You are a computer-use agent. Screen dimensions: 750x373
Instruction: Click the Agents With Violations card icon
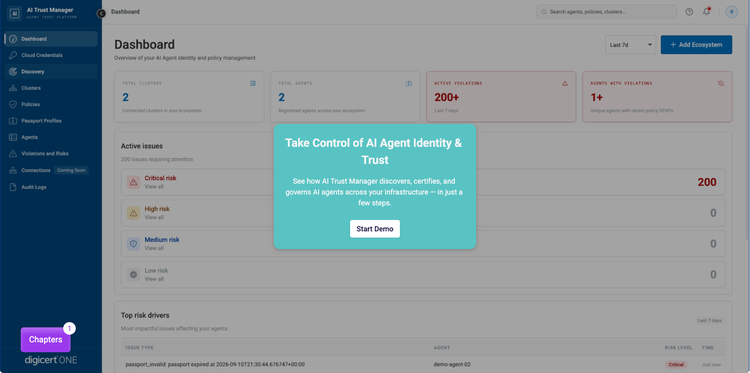coord(721,83)
